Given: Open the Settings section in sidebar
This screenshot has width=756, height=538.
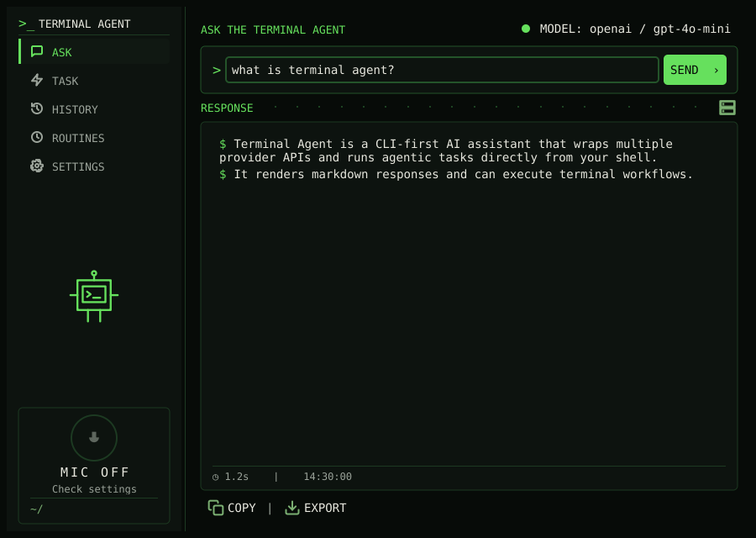Looking at the screenshot, I should pos(94,166).
